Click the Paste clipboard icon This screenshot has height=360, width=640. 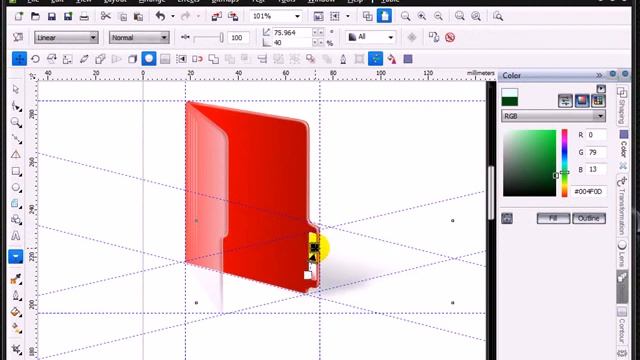point(138,16)
